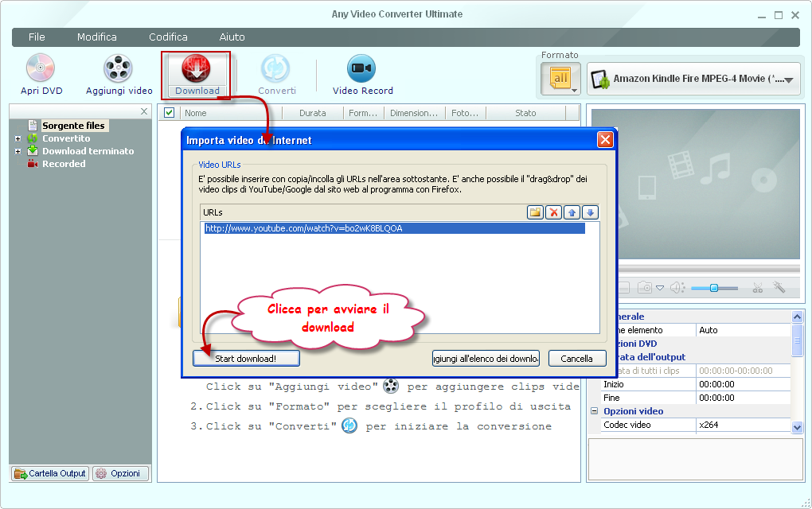Screen dimensions: 812x509
Task: Move the selected URL down
Action: coord(590,212)
